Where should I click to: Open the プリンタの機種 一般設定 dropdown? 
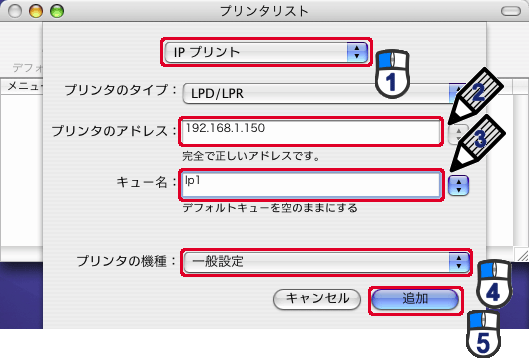click(326, 262)
